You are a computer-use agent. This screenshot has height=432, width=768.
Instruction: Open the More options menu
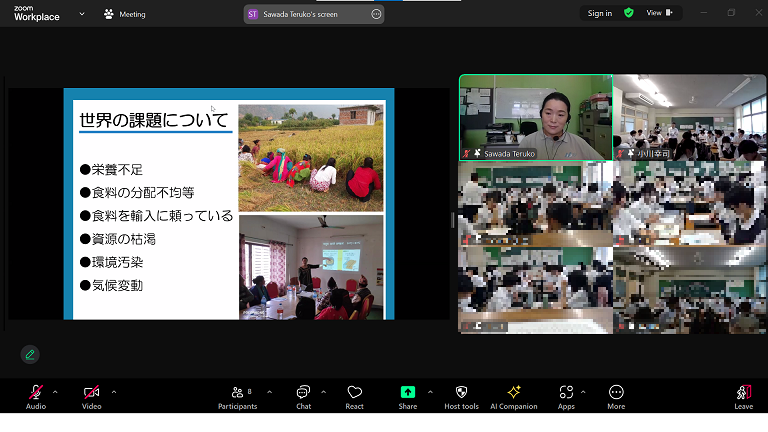[616, 397]
